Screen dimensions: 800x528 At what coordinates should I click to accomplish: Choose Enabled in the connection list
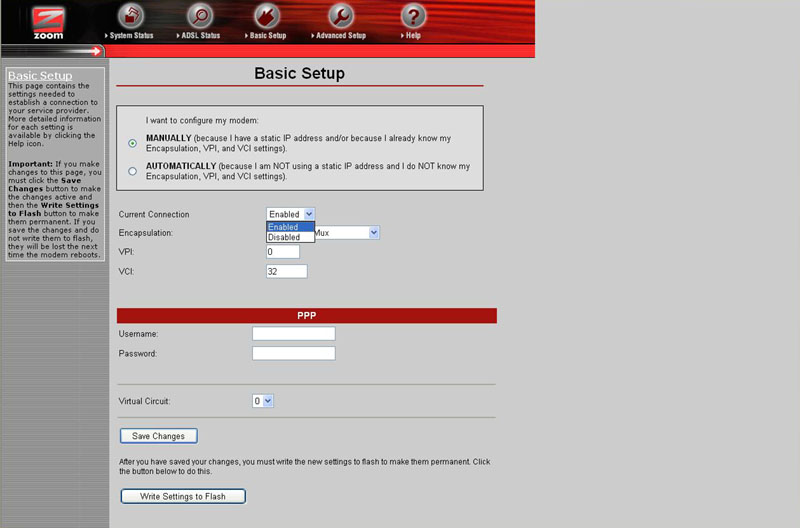(x=284, y=227)
